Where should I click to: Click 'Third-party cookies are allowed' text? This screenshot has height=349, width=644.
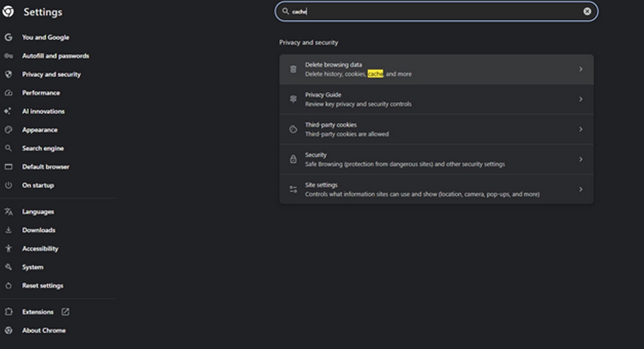tap(347, 134)
